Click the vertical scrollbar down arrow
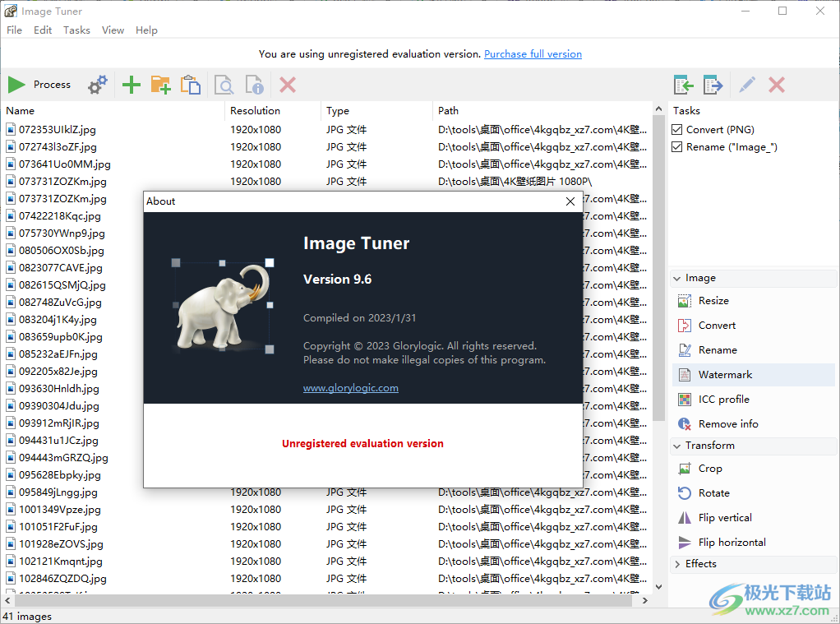This screenshot has width=840, height=624. [x=659, y=587]
